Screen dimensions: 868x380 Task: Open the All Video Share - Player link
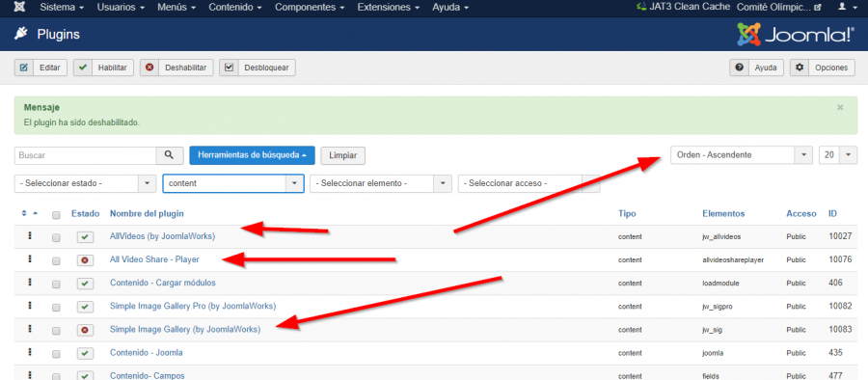(x=154, y=259)
